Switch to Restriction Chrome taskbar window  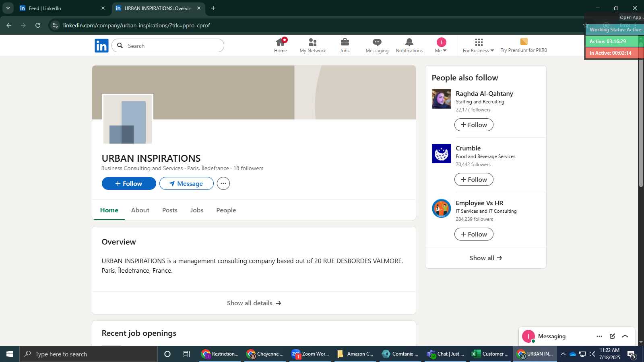(x=220, y=354)
